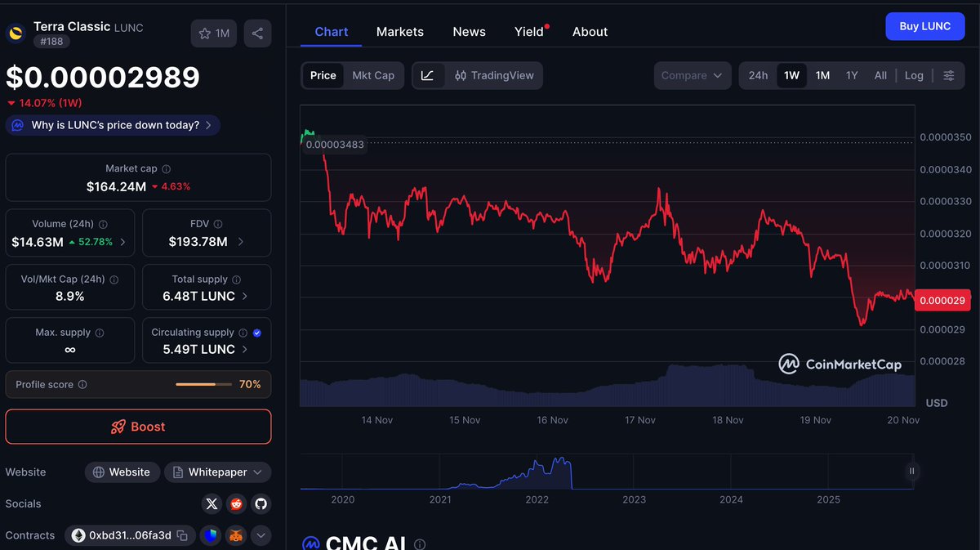Expand more contracts chevron
980x550 pixels.
point(261,535)
